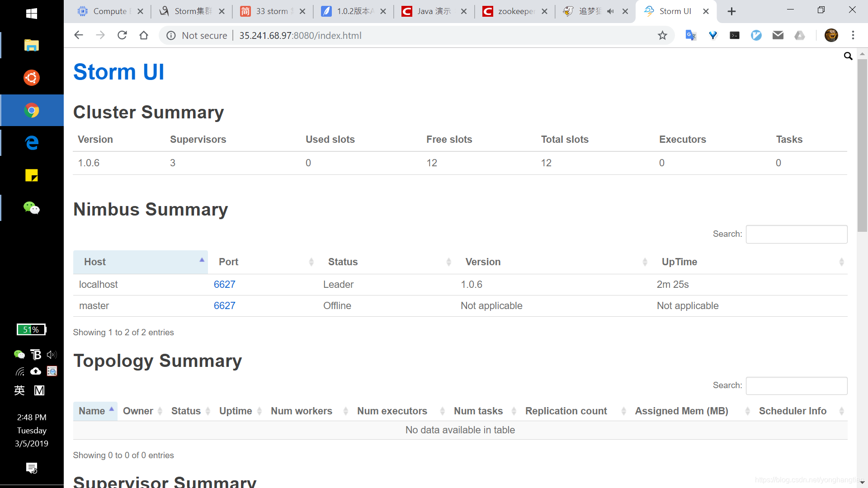Sort topologies by Status column
This screenshot has width=868, height=488.
coord(190,411)
